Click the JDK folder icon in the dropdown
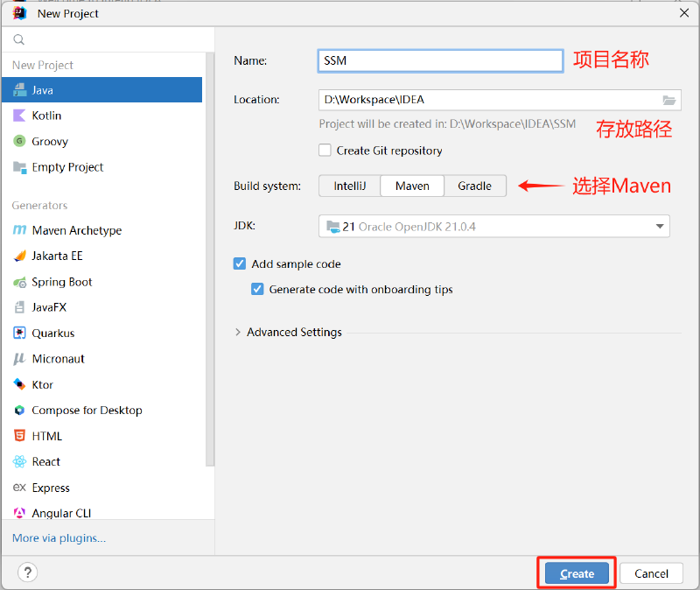This screenshot has height=590, width=700. point(333,227)
